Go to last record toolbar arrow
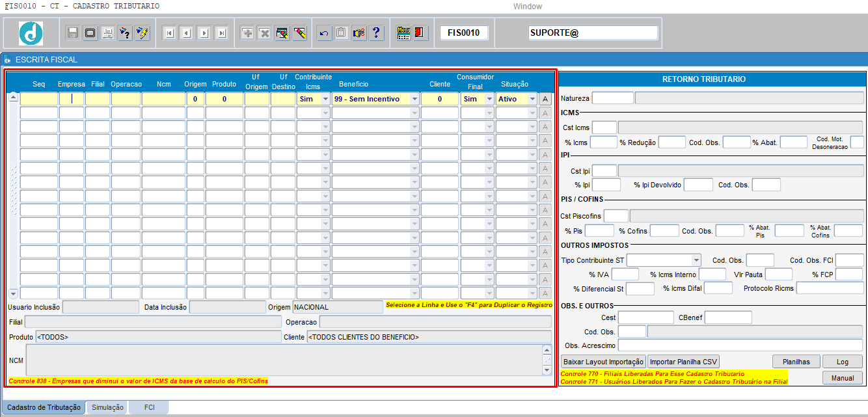 coord(221,33)
